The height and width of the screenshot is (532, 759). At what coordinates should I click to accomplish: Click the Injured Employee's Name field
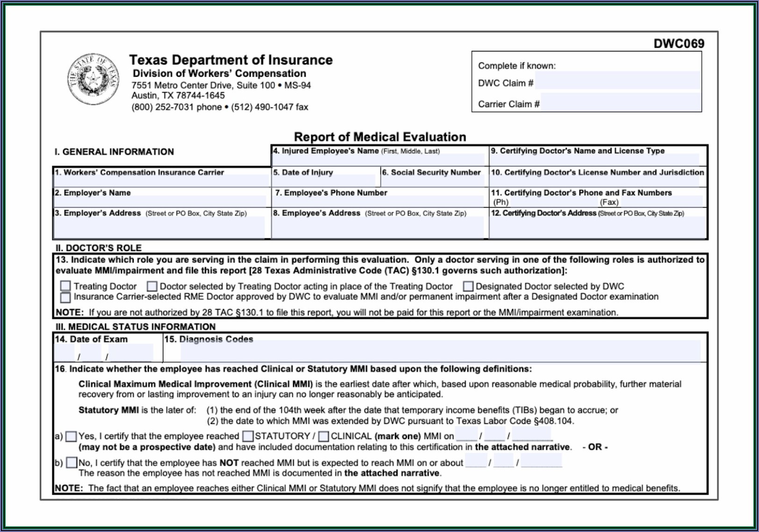tap(379, 160)
